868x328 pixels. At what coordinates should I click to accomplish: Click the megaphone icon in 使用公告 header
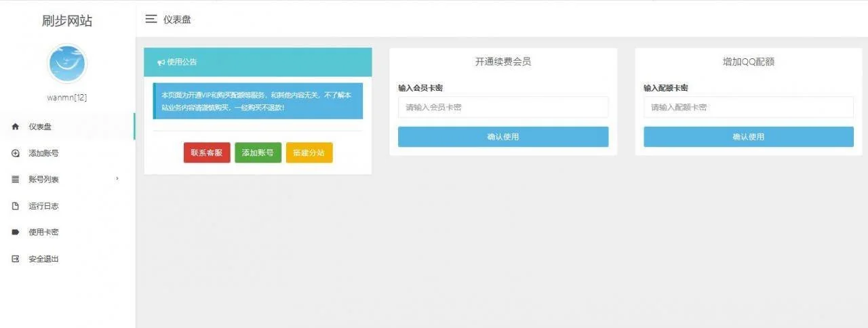click(x=161, y=62)
